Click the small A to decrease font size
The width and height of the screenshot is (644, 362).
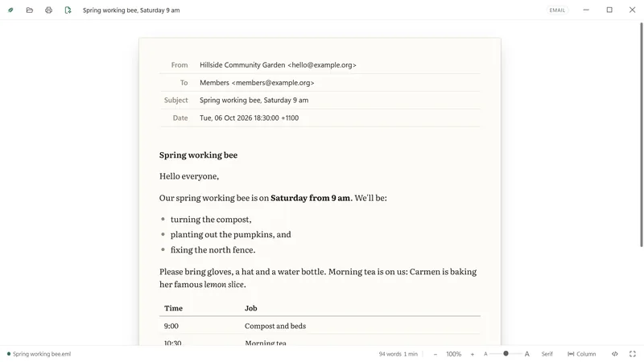pos(485,354)
